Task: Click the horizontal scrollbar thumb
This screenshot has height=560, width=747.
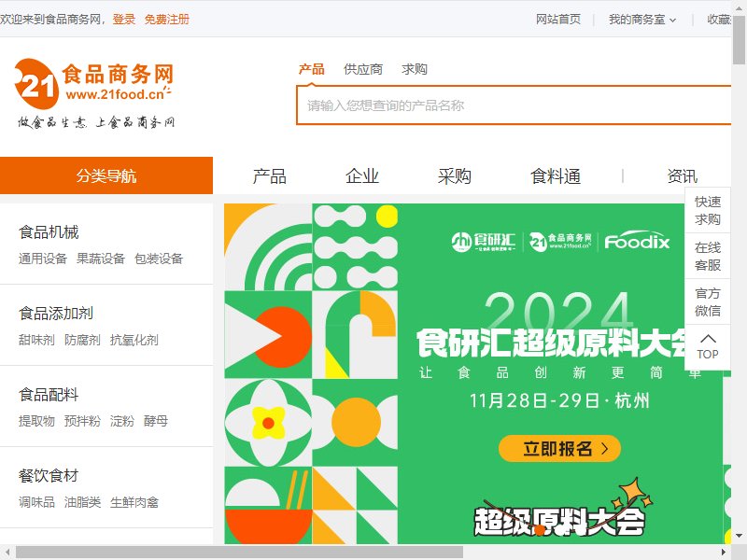Action: tap(240, 553)
